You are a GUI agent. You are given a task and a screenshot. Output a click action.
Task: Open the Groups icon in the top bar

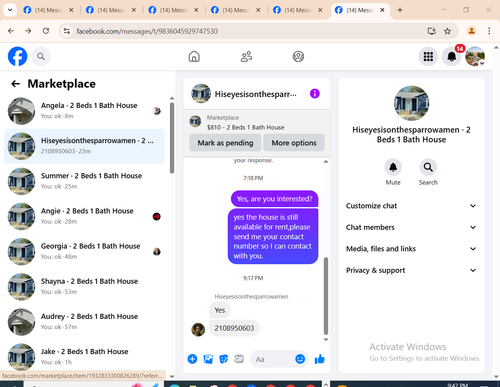click(x=298, y=56)
